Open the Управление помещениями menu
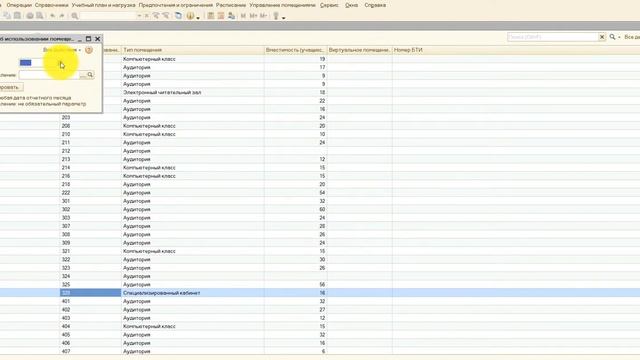 click(282, 5)
